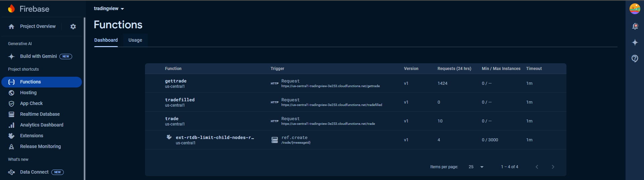Open Gemini sparkle icon in right rail
The width and height of the screenshot is (644, 180).
coord(635,42)
